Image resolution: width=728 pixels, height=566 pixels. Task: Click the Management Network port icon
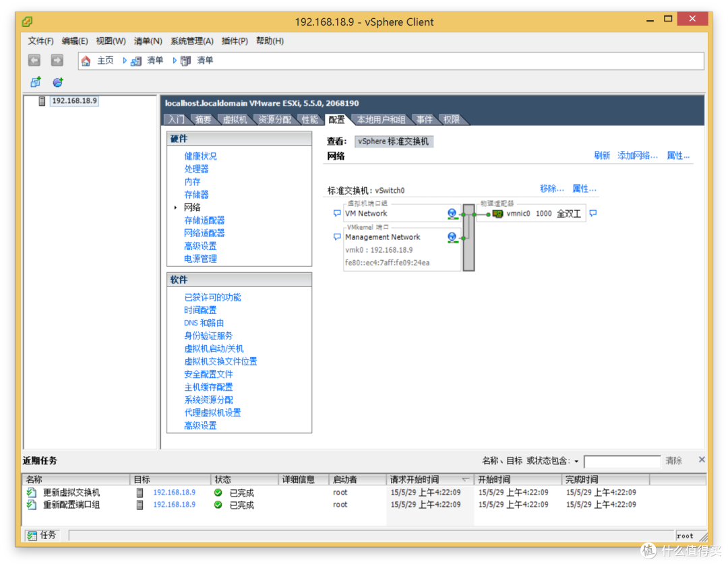pyautogui.click(x=452, y=237)
